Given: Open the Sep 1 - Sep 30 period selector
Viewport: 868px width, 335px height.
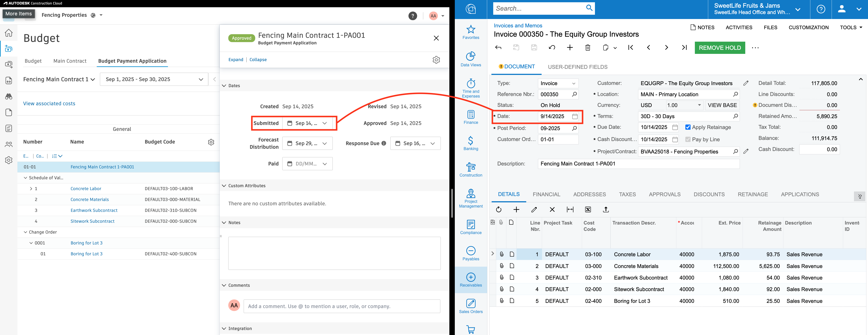Looking at the screenshot, I should (x=154, y=79).
